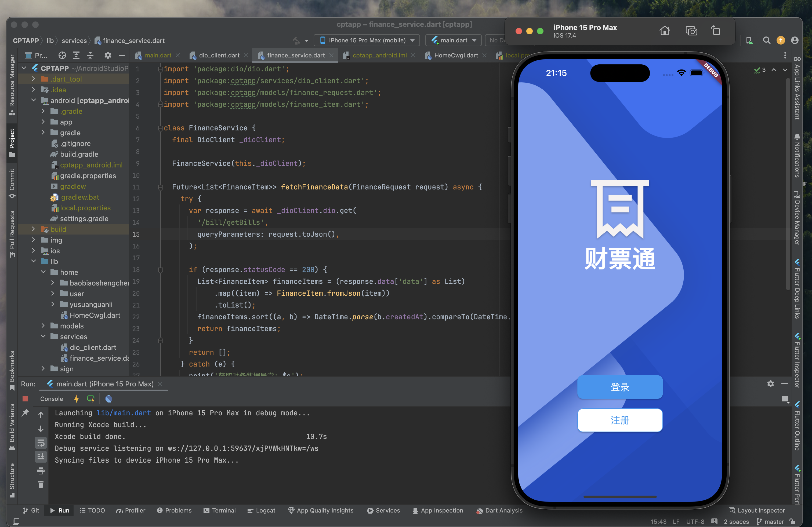Viewport: 812px width, 527px height.
Task: Expand the models folder in tree
Action: click(43, 325)
